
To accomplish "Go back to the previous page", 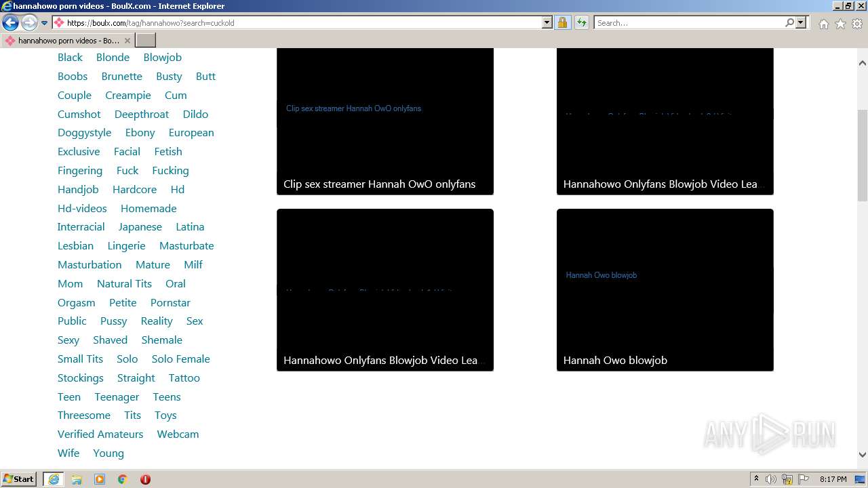I will (10, 22).
